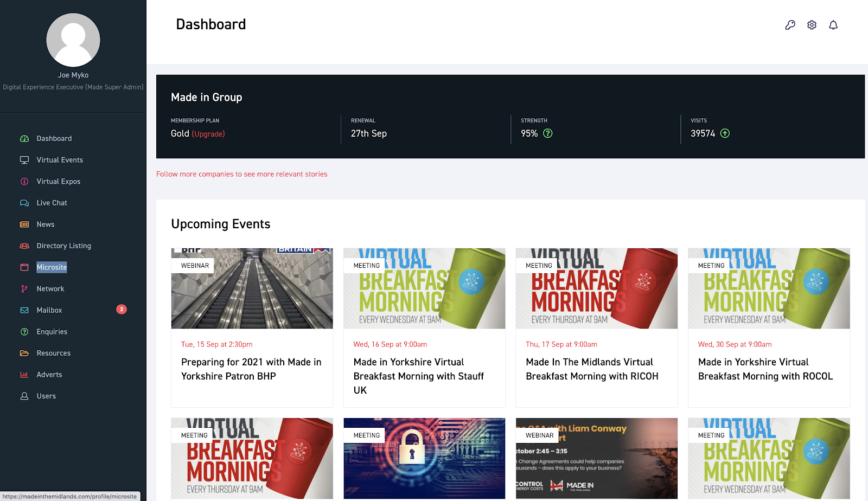This screenshot has width=868, height=501.
Task: Click the Joe Myko name text
Action: tap(73, 75)
